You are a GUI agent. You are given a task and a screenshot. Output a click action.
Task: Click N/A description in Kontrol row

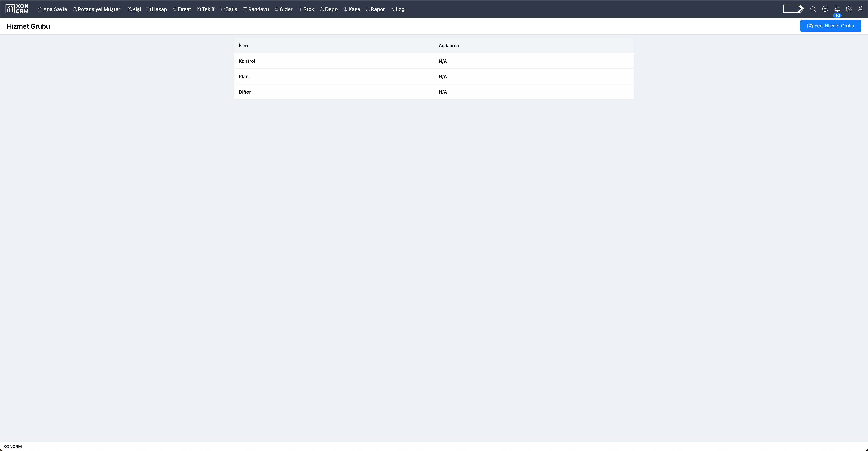pos(442,61)
